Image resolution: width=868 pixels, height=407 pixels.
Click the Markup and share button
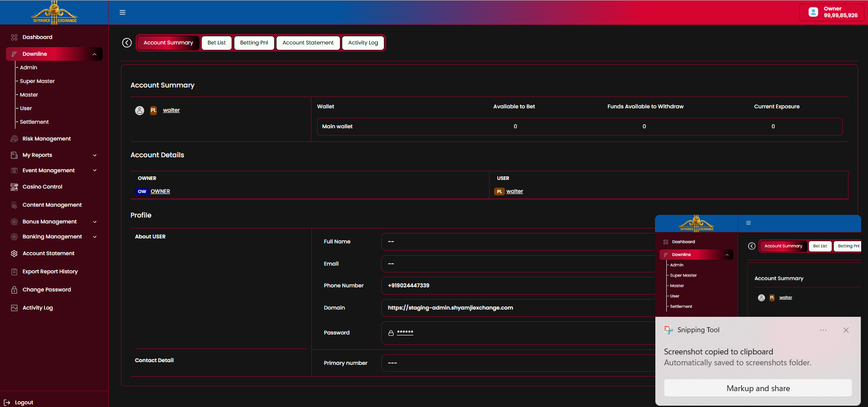pyautogui.click(x=758, y=388)
